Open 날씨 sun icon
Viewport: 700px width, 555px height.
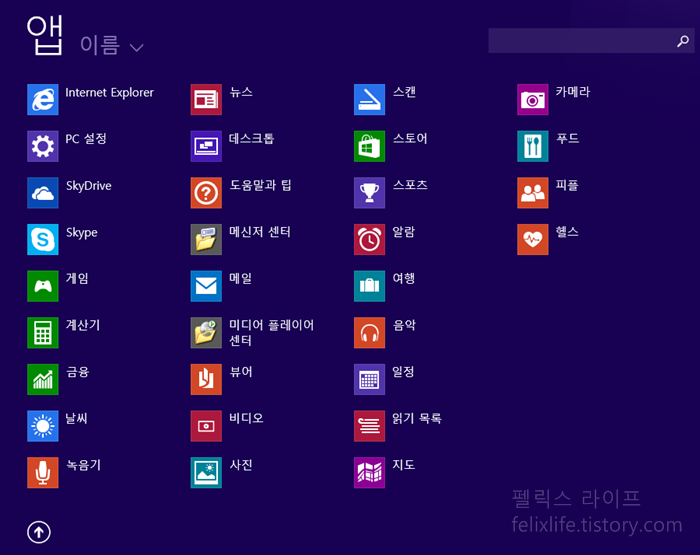pyautogui.click(x=42, y=426)
